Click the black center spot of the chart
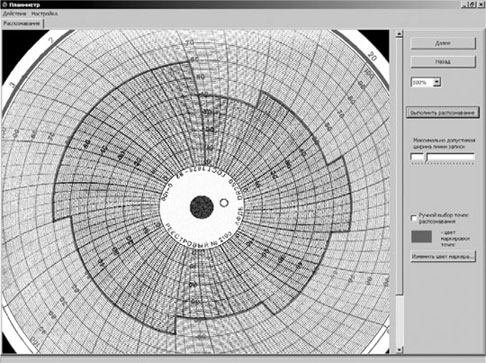This screenshot has width=486, height=363. click(x=202, y=207)
